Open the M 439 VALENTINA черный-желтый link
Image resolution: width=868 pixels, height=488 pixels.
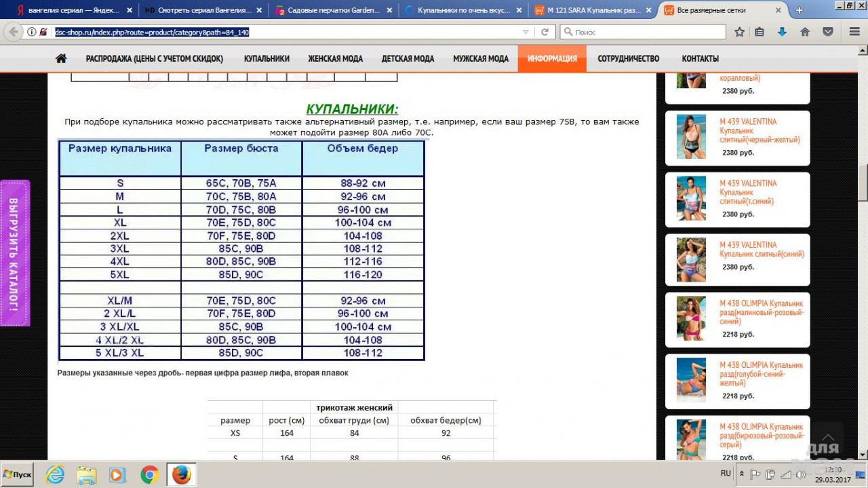pyautogui.click(x=759, y=130)
